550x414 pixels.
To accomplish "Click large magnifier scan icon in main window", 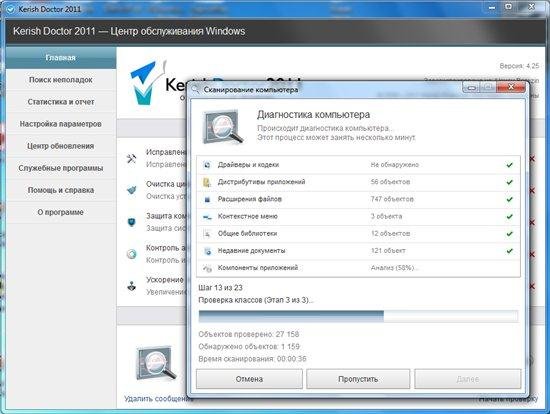I will pyautogui.click(x=156, y=364).
